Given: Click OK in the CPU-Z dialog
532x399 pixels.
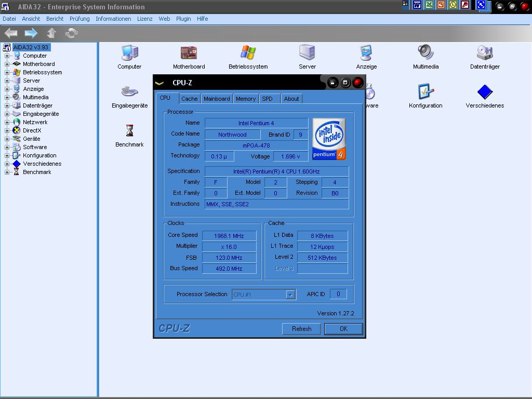Looking at the screenshot, I should [343, 329].
